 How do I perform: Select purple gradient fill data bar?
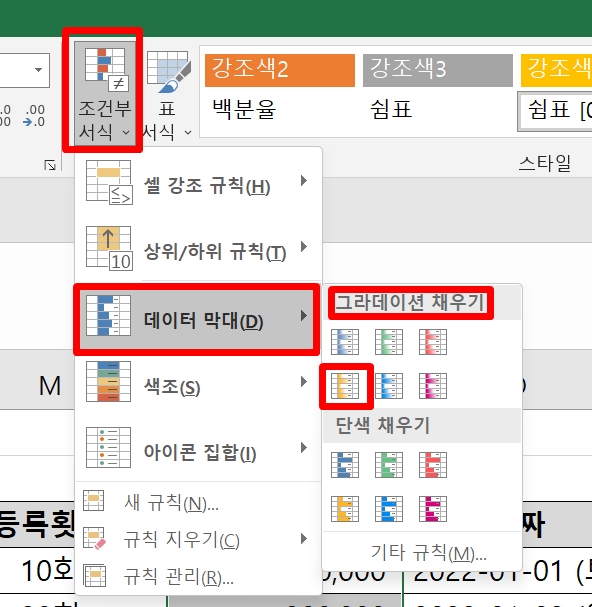tap(433, 386)
